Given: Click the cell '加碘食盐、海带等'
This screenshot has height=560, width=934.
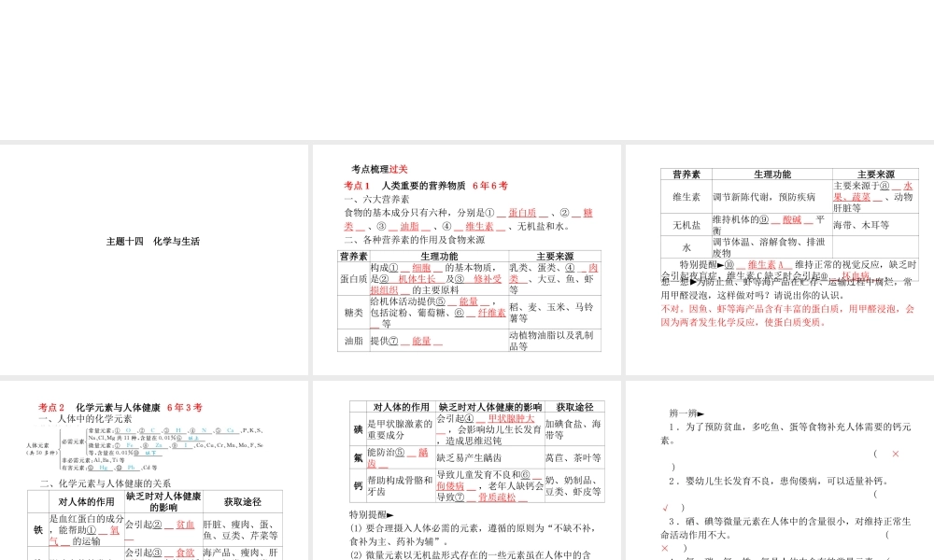Looking at the screenshot, I should (x=573, y=429).
